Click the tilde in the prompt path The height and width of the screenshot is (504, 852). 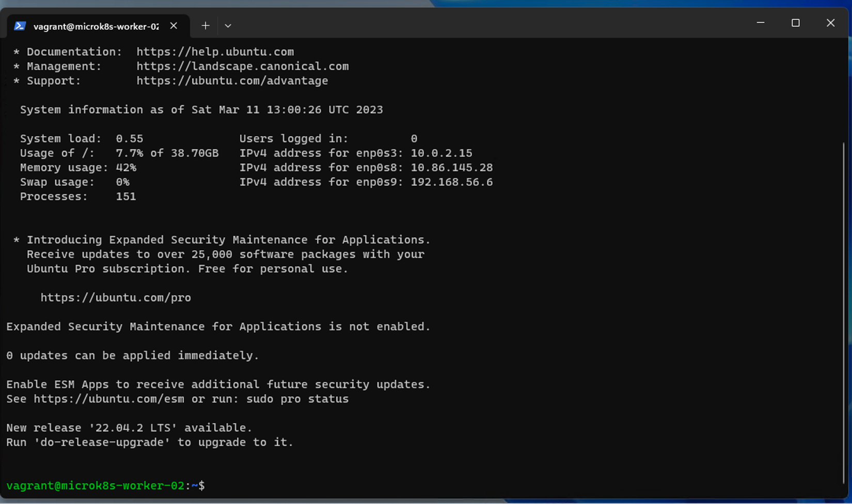point(194,485)
